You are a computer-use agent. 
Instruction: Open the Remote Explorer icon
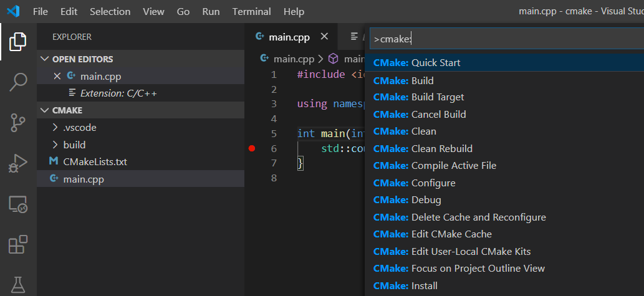(x=18, y=204)
